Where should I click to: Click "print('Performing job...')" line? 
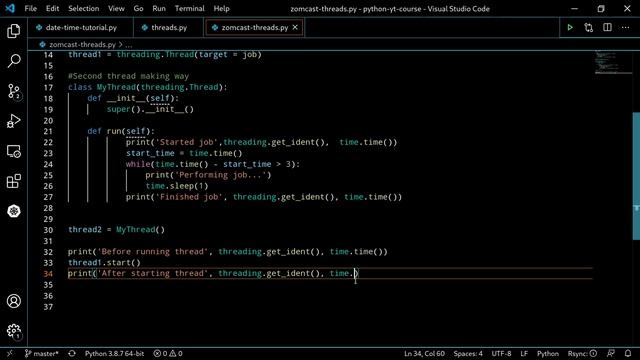click(x=208, y=175)
